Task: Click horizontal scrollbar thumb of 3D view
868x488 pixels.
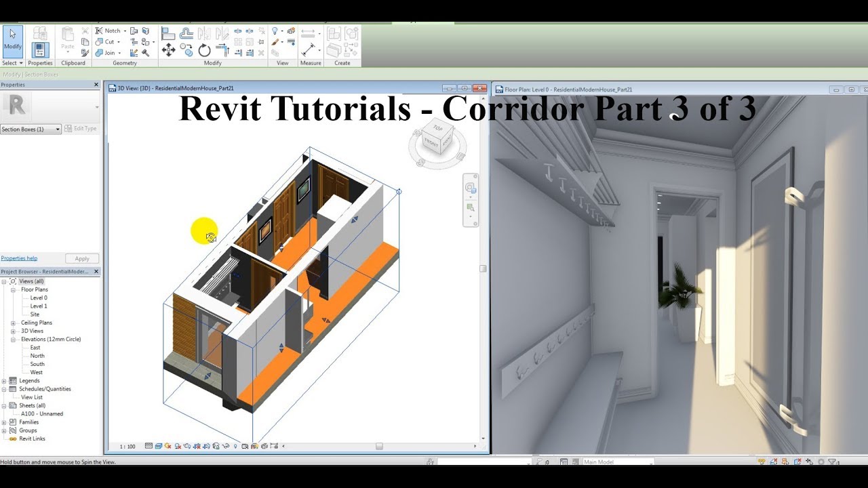Action: 379,446
